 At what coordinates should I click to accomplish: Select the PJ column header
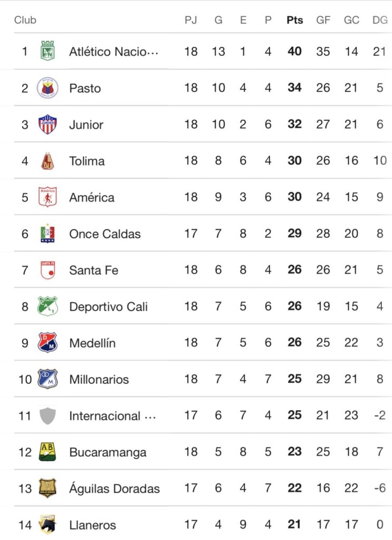pos(190,20)
